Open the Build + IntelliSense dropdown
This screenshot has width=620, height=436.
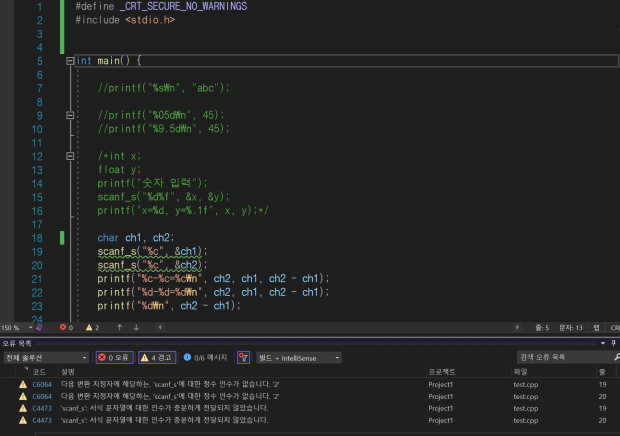[300, 357]
